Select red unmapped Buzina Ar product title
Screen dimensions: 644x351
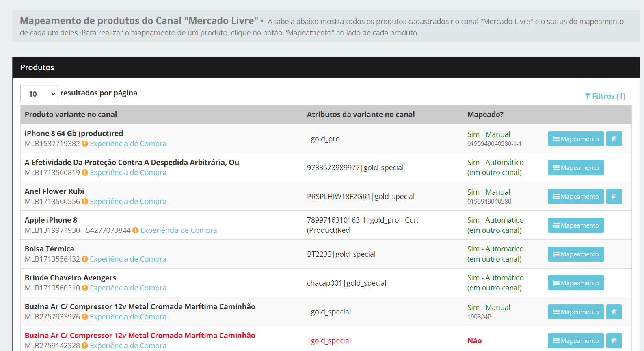(x=140, y=336)
